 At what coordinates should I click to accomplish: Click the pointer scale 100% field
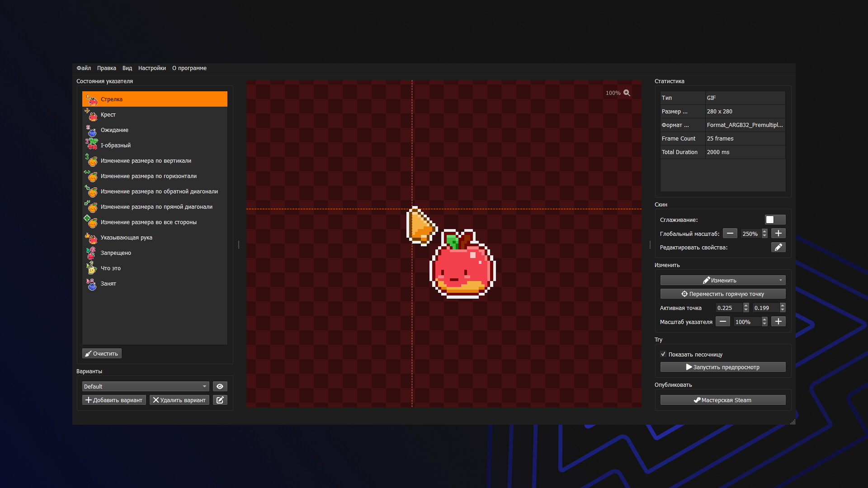[748, 322]
